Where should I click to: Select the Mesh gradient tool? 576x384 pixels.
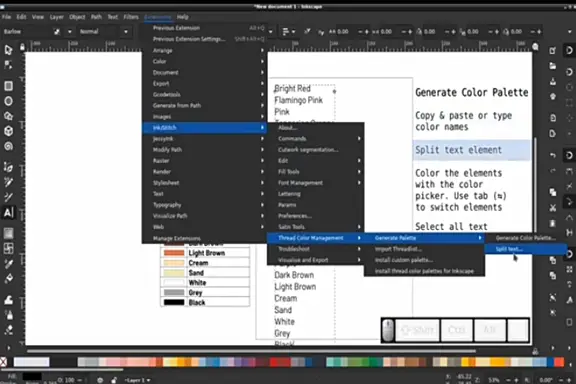8,248
